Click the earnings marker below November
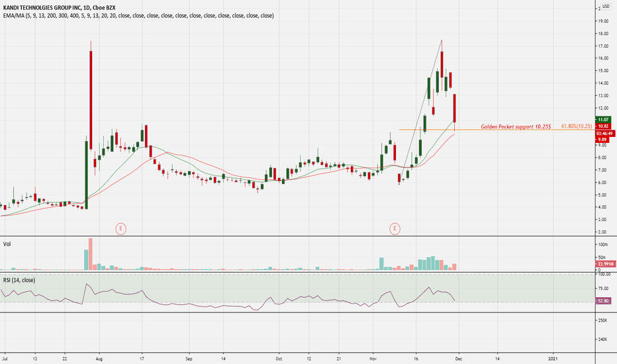The image size is (617, 364). [395, 228]
